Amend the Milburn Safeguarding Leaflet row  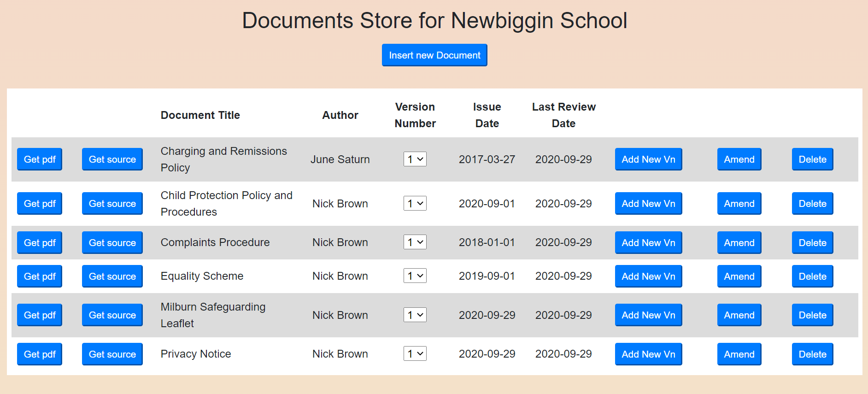pos(739,315)
